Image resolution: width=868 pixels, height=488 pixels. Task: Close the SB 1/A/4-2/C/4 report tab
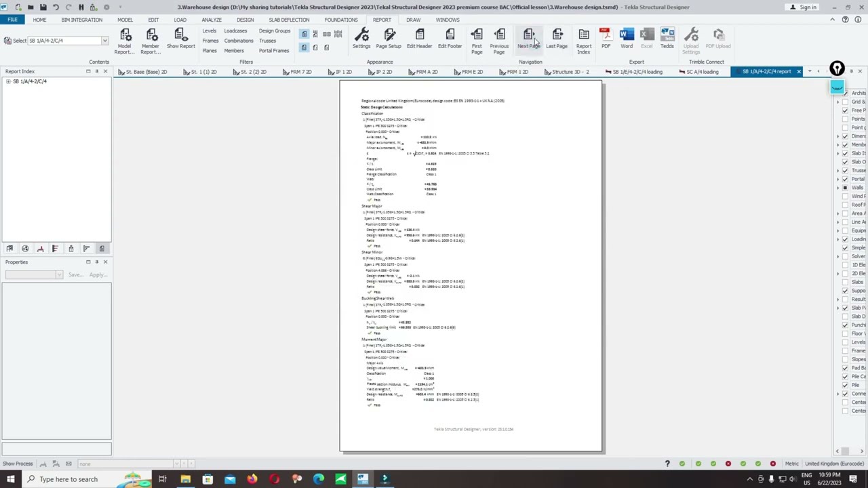tap(798, 71)
